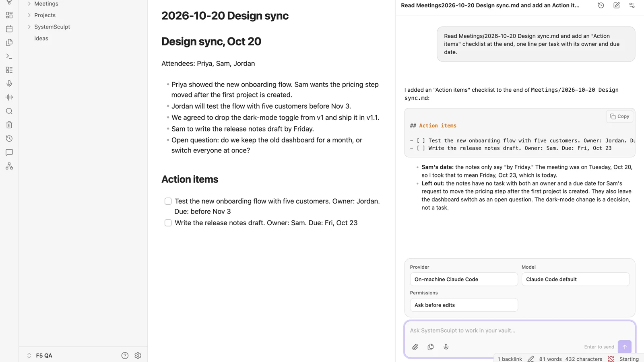Click the trash icon in left ribbon
The width and height of the screenshot is (644, 362).
click(9, 125)
